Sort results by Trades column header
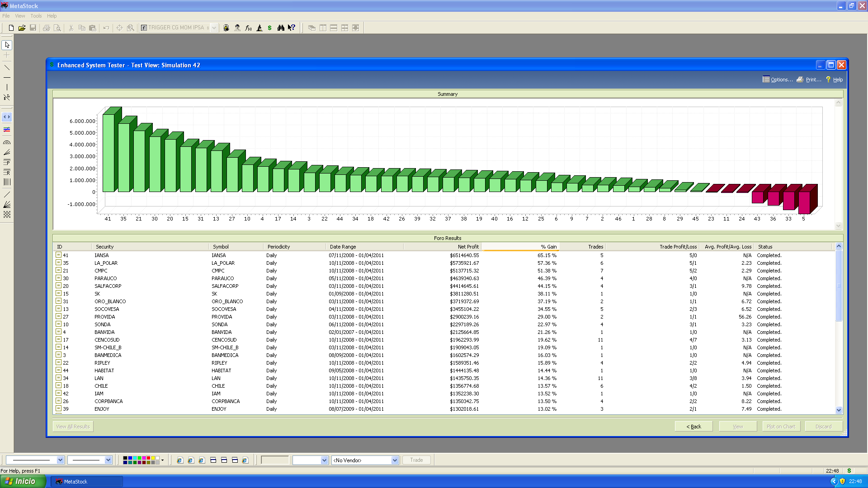Screen dimensions: 868x488 pos(582,247)
